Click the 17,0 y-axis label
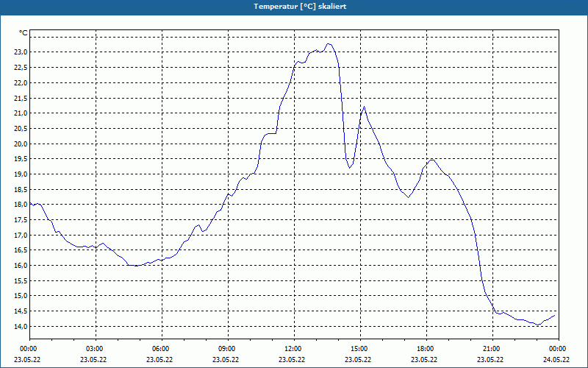588x368 pixels. (21, 236)
